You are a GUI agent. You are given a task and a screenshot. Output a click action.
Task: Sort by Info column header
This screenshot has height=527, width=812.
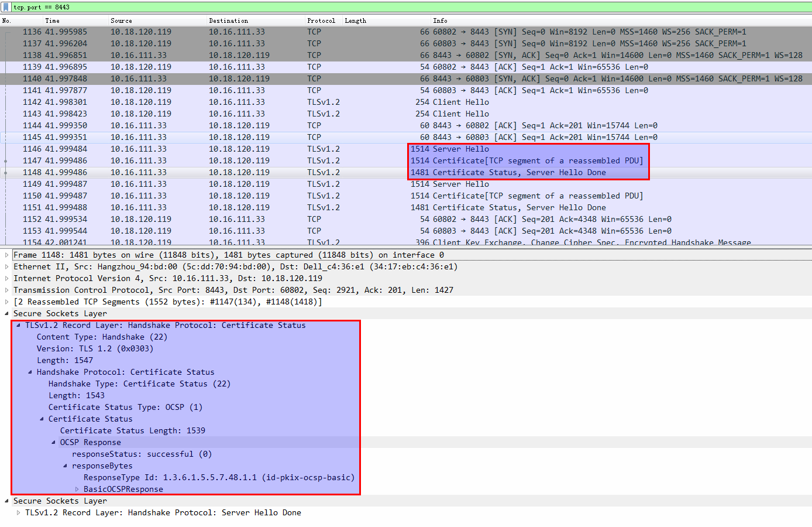[622, 20]
